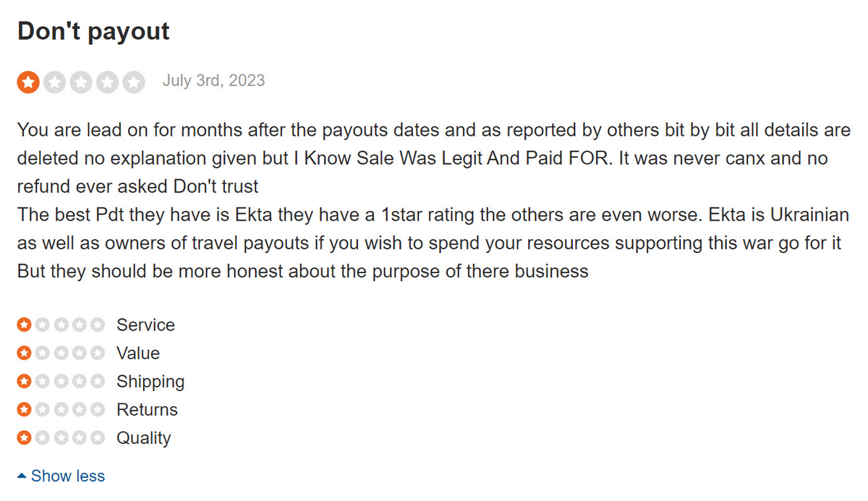Click the orange star in the Quality row
The image size is (868, 501).
pyautogui.click(x=25, y=438)
